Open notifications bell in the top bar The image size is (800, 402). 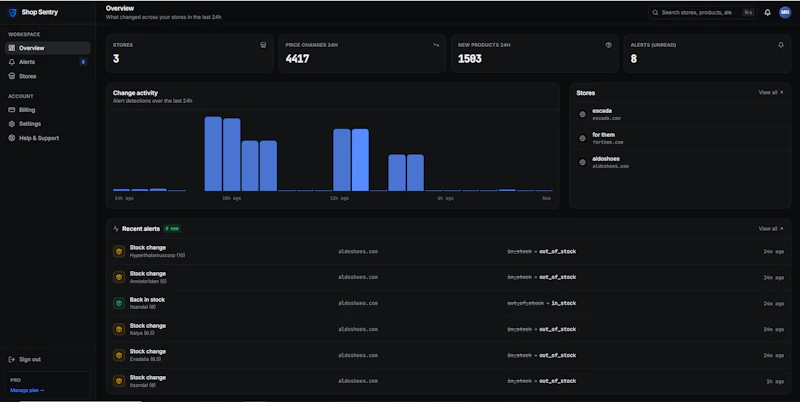[x=767, y=12]
